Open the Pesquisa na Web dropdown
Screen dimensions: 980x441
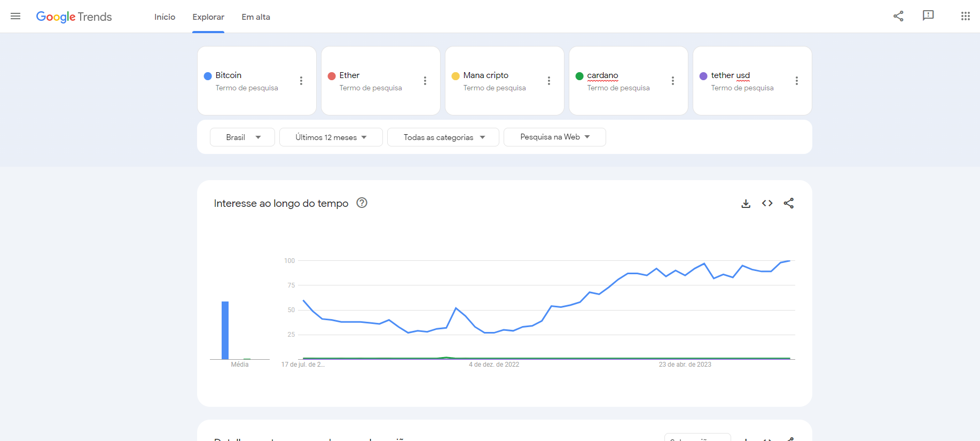click(x=554, y=137)
